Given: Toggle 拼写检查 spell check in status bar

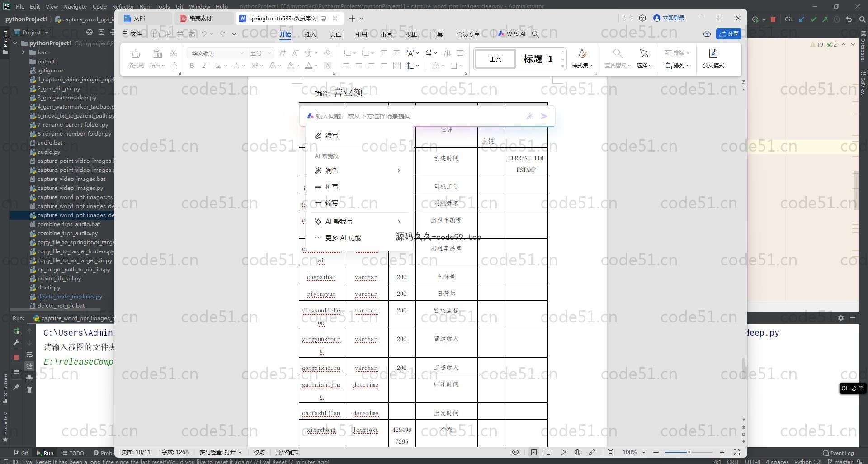Looking at the screenshot, I should (x=221, y=452).
